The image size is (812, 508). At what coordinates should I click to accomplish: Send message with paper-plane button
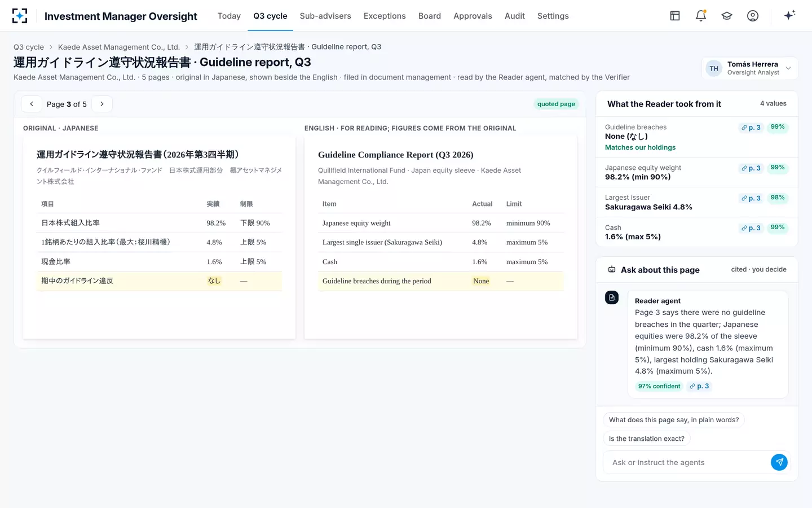tap(779, 462)
